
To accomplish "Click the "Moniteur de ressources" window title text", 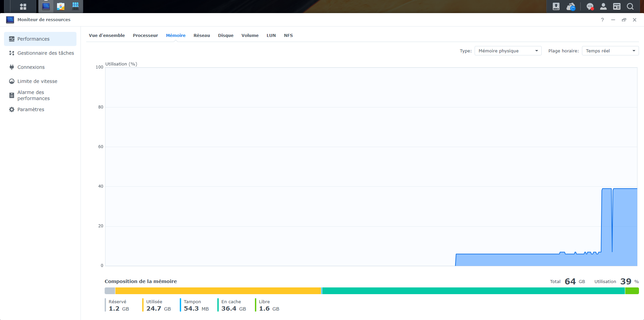I will (x=44, y=20).
